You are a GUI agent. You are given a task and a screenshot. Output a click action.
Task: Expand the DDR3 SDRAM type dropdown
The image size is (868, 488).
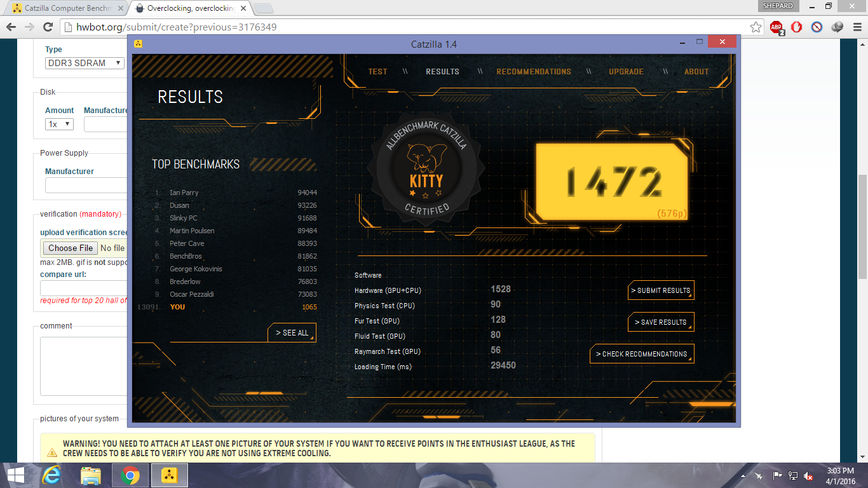pos(85,63)
